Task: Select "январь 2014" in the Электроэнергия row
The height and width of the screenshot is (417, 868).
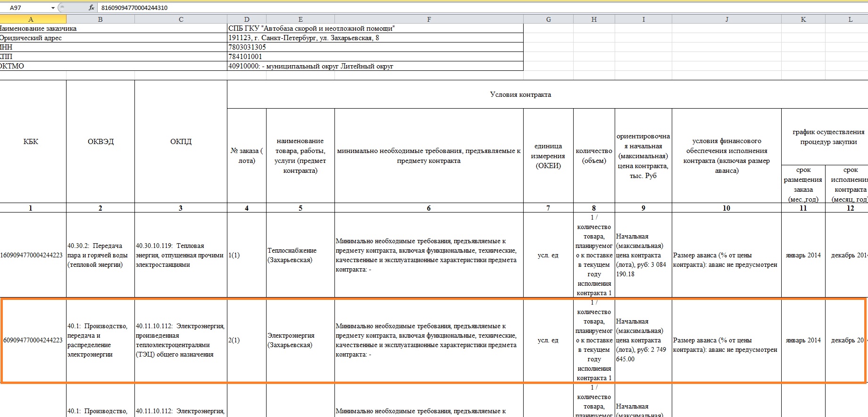Action: [803, 340]
